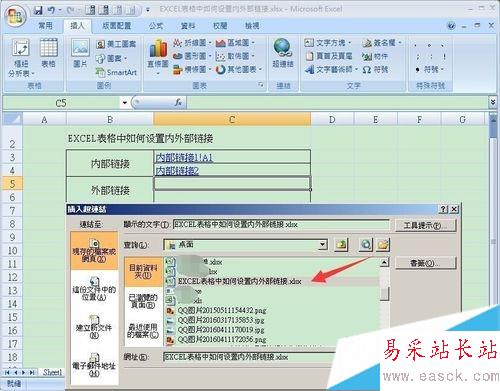Click the 工具提示 ScreenTip button
The width and height of the screenshot is (500, 391).
425,226
